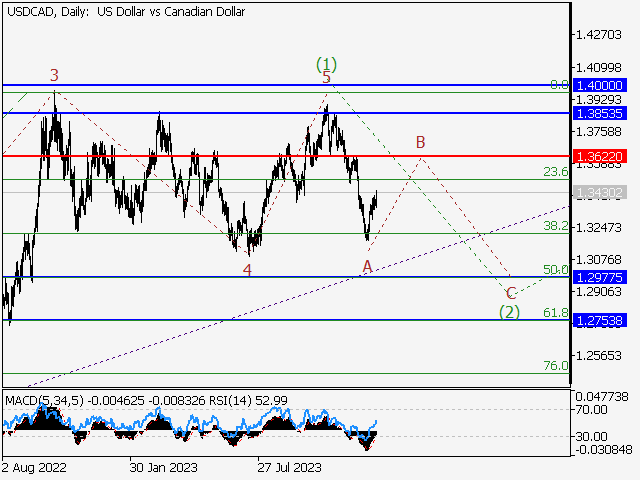This screenshot has width=640, height=480.
Task: Click the 1.29063 axis value
Action: click(x=599, y=291)
